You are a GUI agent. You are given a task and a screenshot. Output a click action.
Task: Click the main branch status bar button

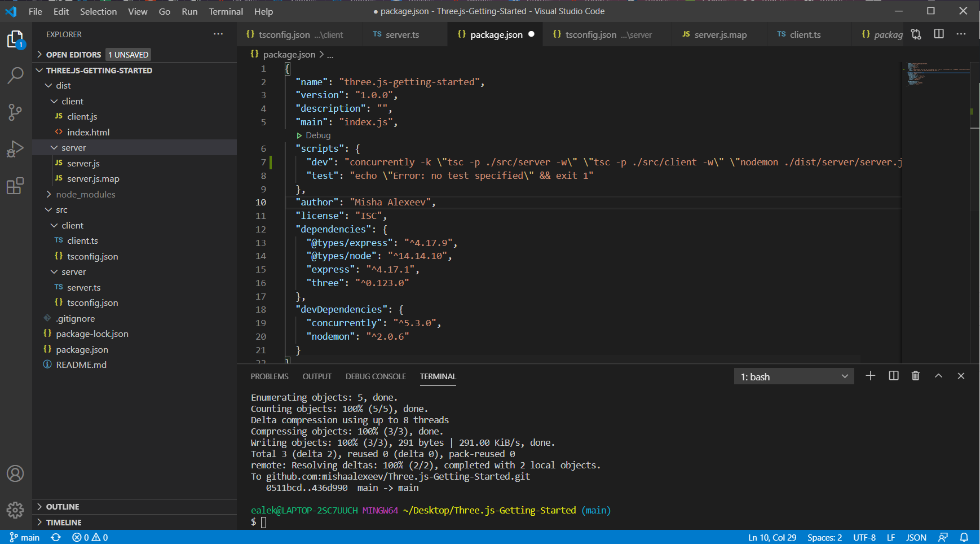(25, 537)
